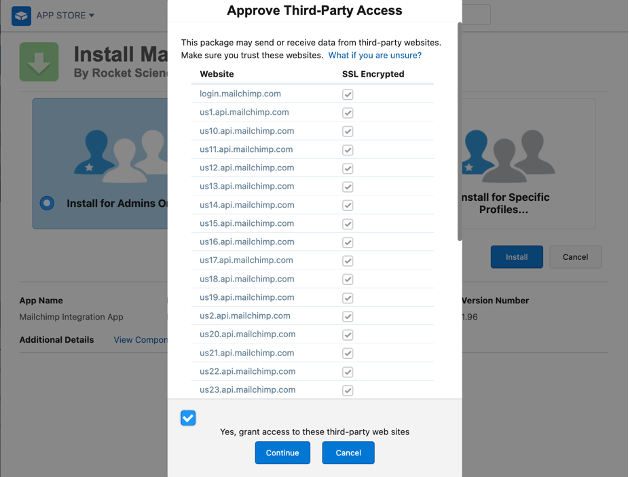Click us13.api.mailchimp.com website entry
629x477 pixels.
click(247, 187)
